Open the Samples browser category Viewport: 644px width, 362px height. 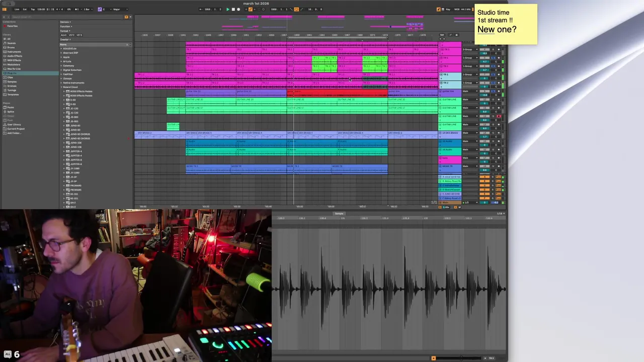pyautogui.click(x=11, y=81)
